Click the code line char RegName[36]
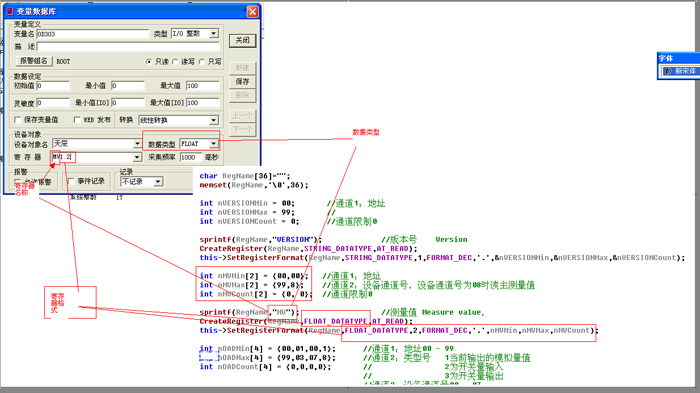 (245, 176)
